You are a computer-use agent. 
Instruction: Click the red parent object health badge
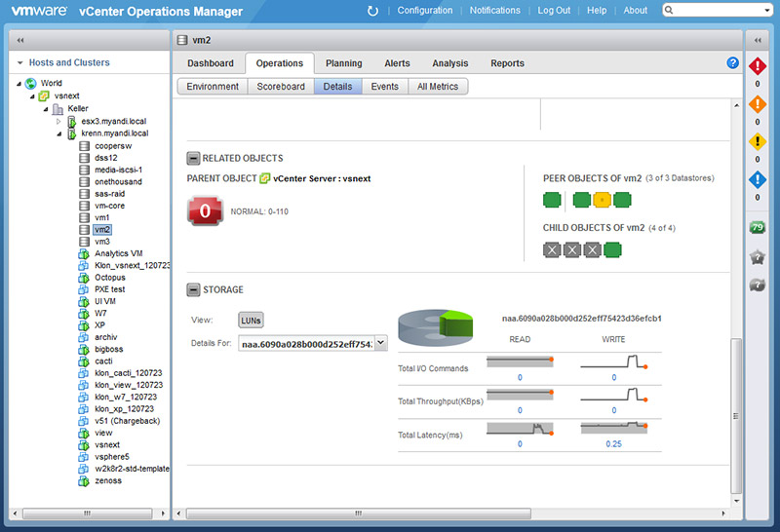point(205,211)
